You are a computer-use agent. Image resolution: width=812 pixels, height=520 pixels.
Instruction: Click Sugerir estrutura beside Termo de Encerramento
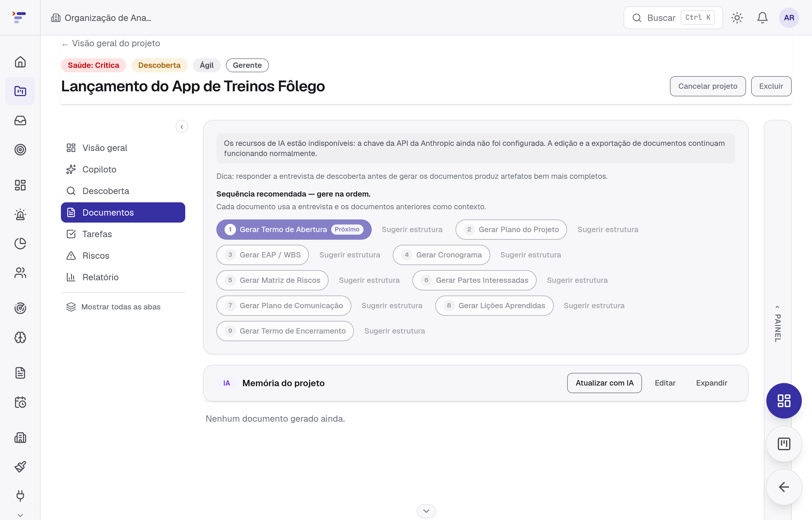tap(395, 331)
